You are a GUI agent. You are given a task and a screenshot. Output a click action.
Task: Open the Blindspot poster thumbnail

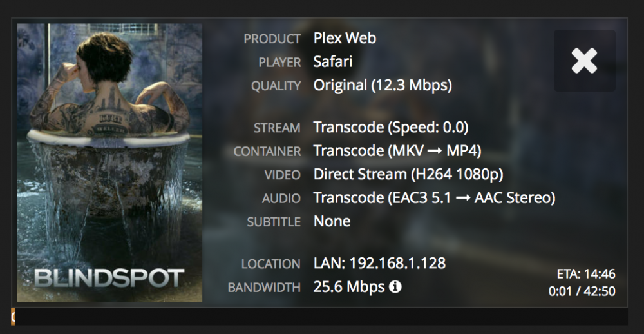click(x=109, y=162)
